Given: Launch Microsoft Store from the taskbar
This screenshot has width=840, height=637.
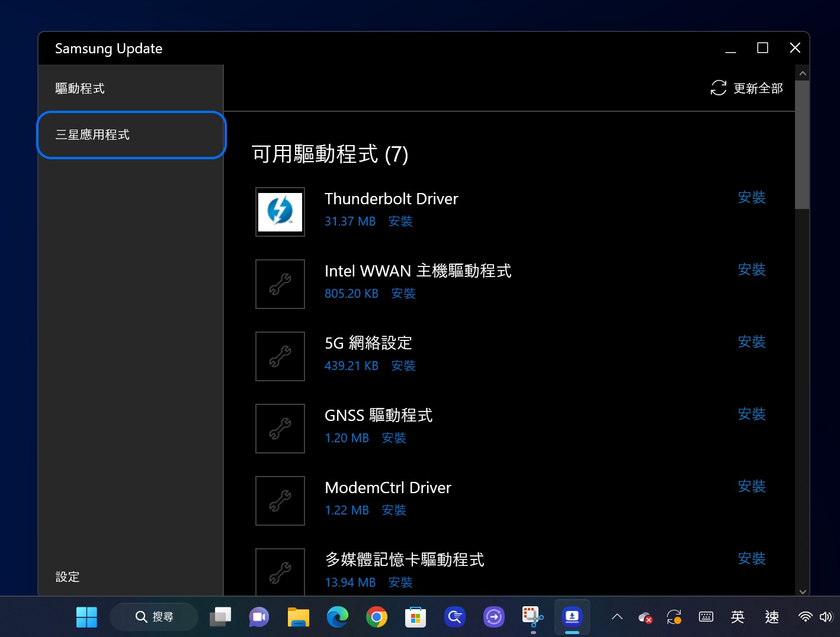Looking at the screenshot, I should coord(415,617).
